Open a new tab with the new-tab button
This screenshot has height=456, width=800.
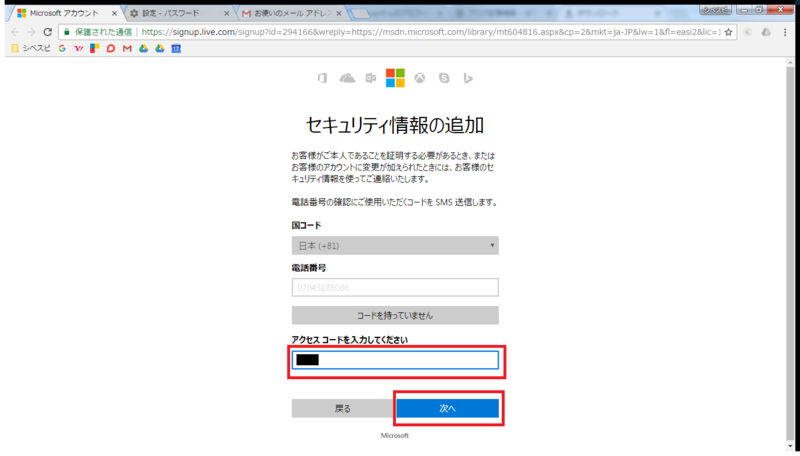click(x=360, y=14)
